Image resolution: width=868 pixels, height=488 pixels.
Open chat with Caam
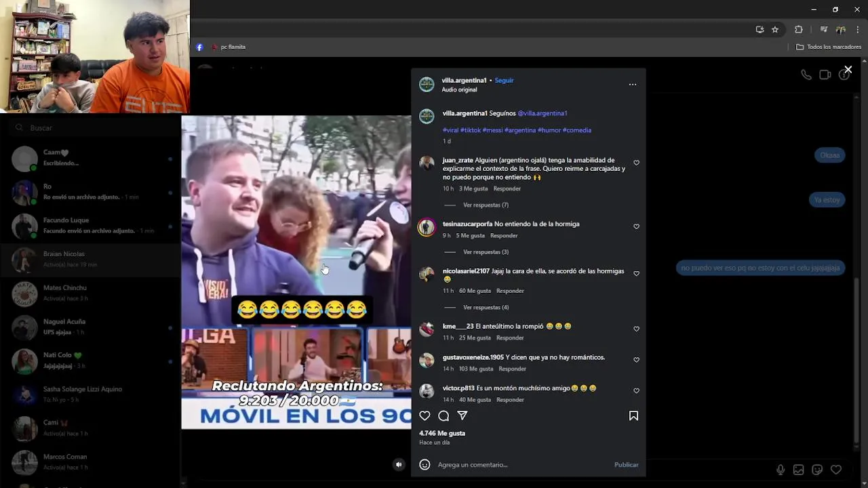click(x=91, y=159)
